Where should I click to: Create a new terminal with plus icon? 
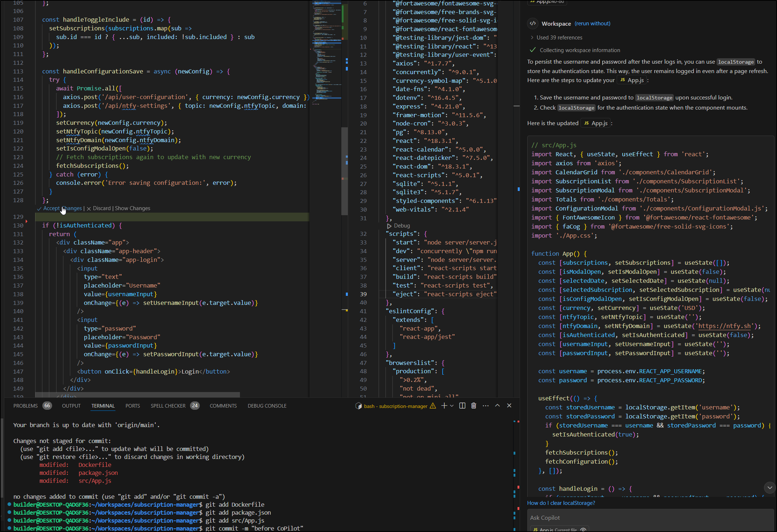pyautogui.click(x=444, y=406)
